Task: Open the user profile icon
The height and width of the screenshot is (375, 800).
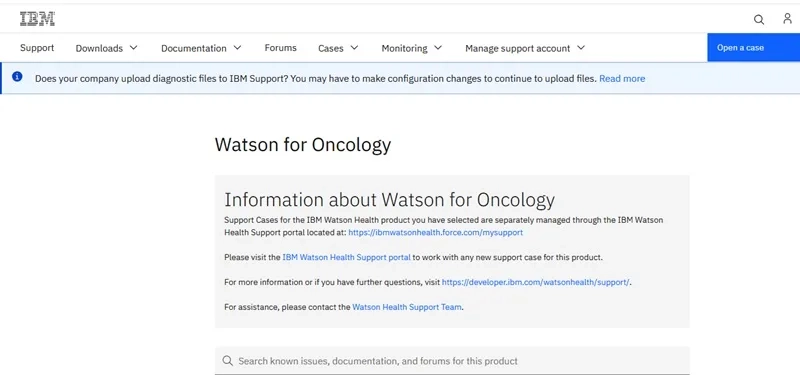Action: point(787,19)
